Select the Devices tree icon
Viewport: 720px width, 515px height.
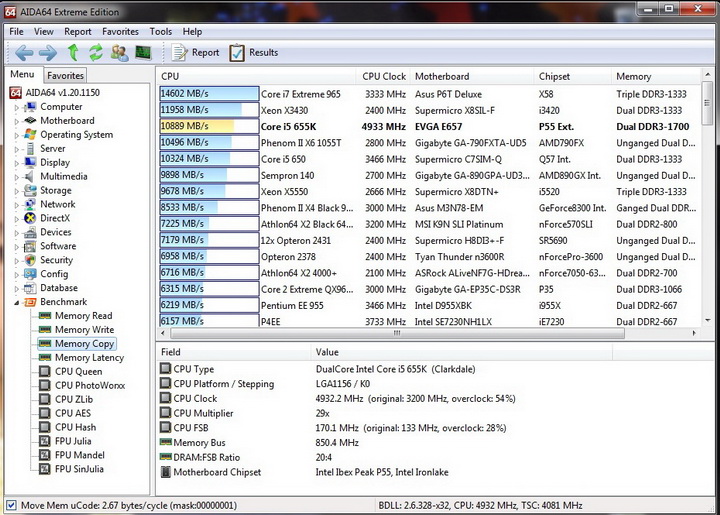[30, 232]
